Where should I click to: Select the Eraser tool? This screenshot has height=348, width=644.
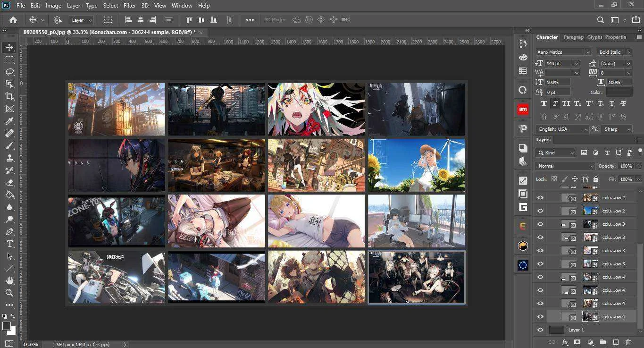click(9, 182)
